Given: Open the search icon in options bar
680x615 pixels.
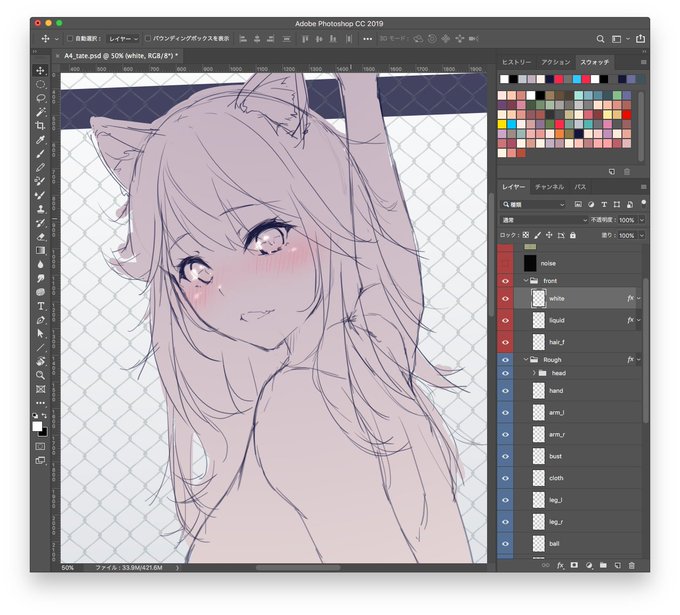Looking at the screenshot, I should tap(600, 39).
